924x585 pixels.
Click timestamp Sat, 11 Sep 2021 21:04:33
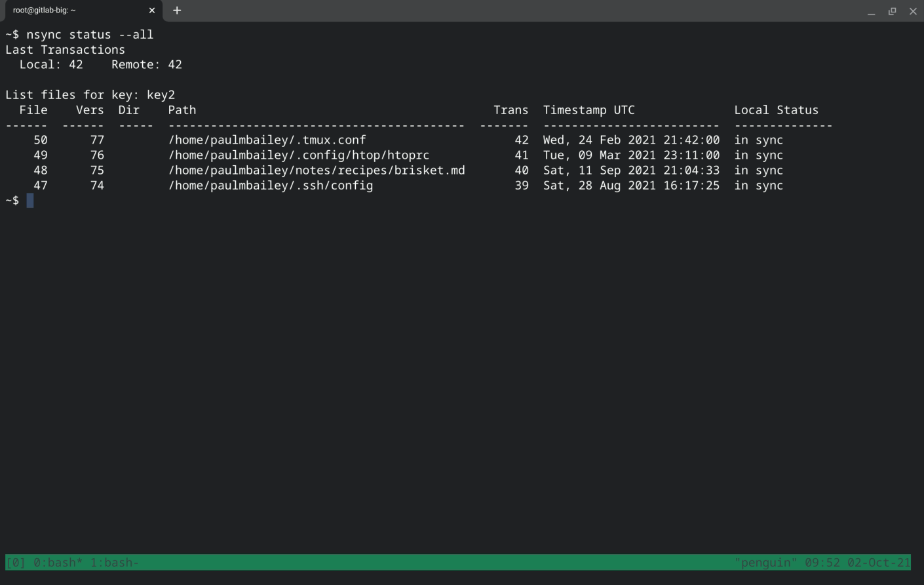(x=631, y=171)
